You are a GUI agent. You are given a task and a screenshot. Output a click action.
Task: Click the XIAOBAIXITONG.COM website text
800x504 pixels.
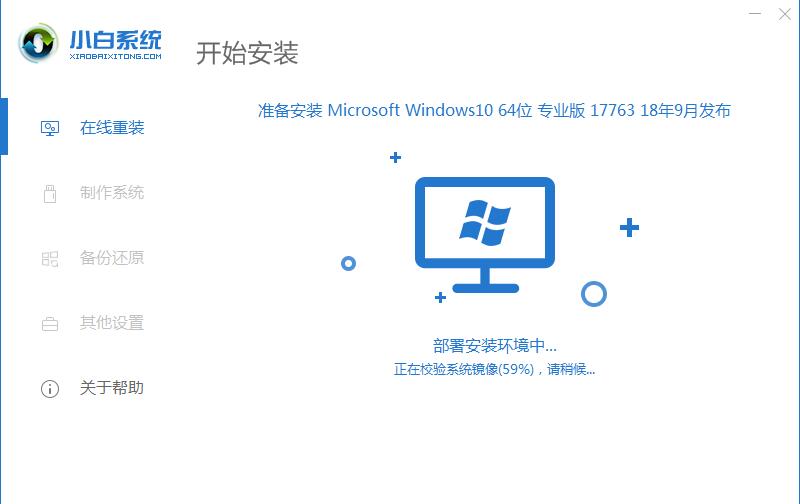[115, 56]
